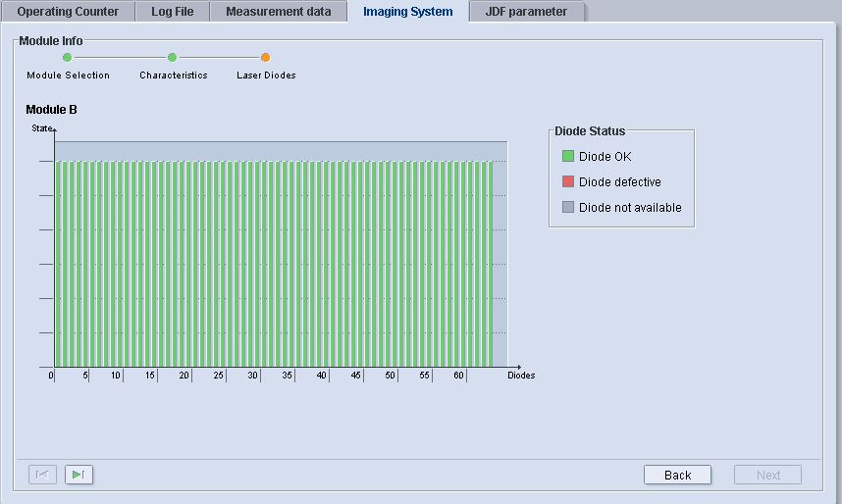Click the grey Diode not available square
The height and width of the screenshot is (504, 842).
567,207
